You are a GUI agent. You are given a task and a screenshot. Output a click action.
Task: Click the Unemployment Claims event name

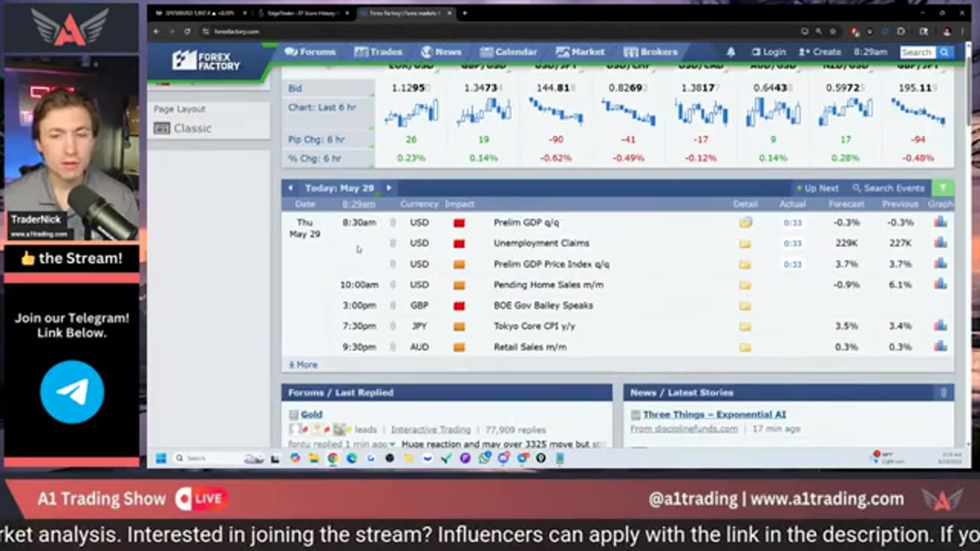pyautogui.click(x=541, y=243)
